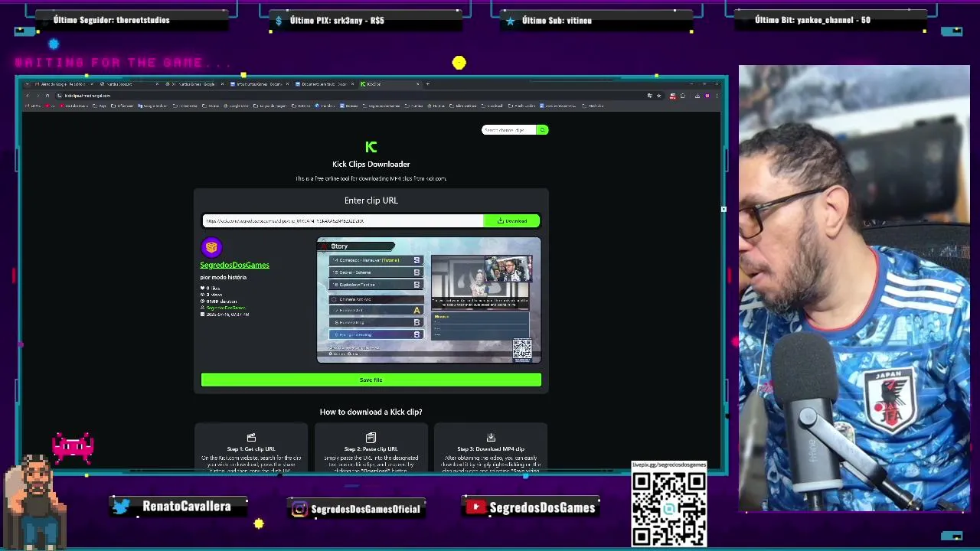Click "Último Sub: vitineu" label
The width and height of the screenshot is (980, 551).
pyautogui.click(x=557, y=21)
